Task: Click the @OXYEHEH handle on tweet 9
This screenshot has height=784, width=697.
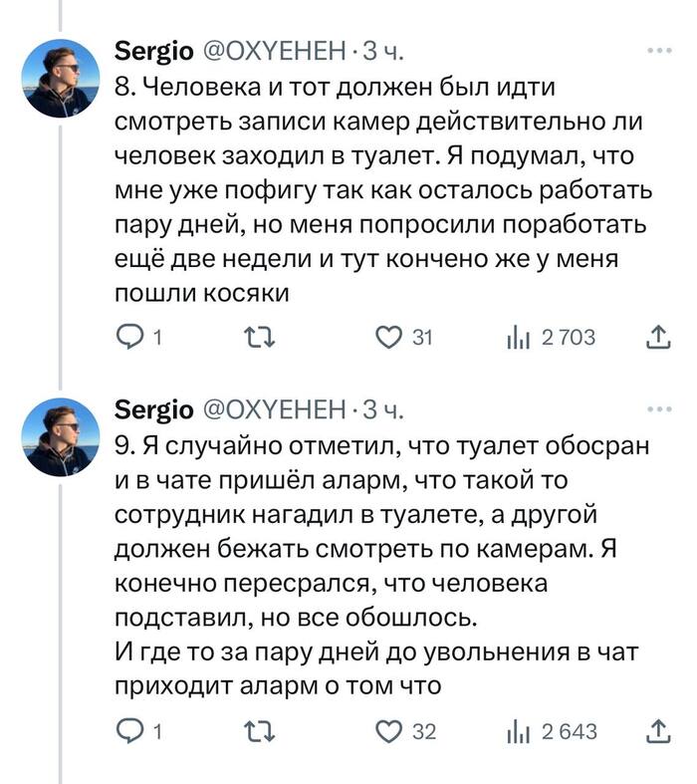Action: [274, 409]
